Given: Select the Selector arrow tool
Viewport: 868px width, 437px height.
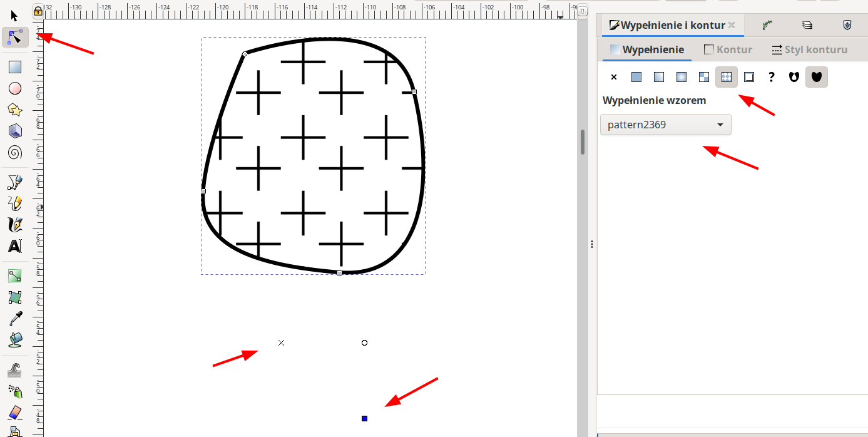Looking at the screenshot, I should tap(15, 16).
